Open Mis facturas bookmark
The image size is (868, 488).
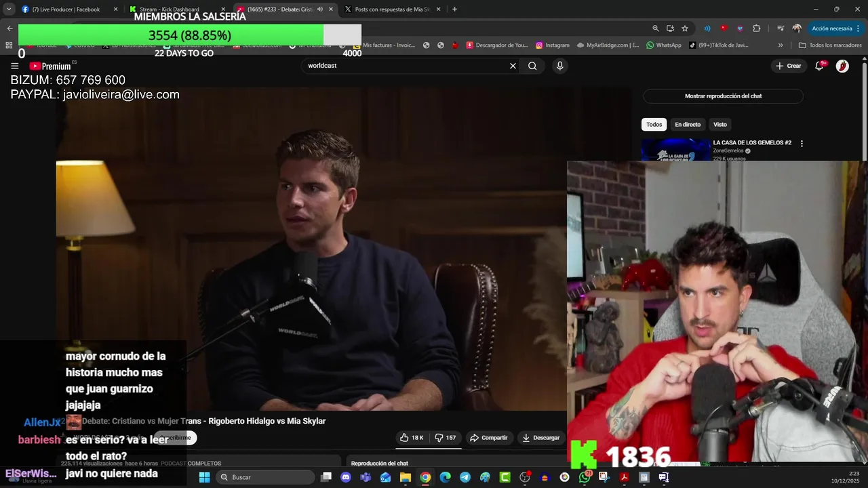coord(383,45)
